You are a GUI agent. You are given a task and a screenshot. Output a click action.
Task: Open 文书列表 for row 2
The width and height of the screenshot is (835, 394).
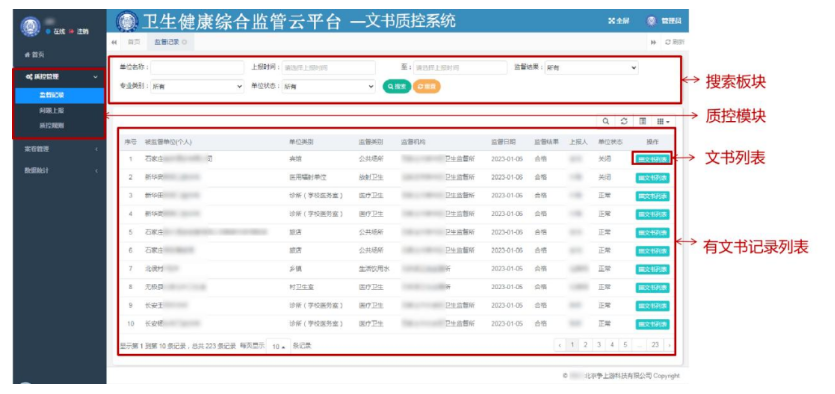tap(652, 177)
